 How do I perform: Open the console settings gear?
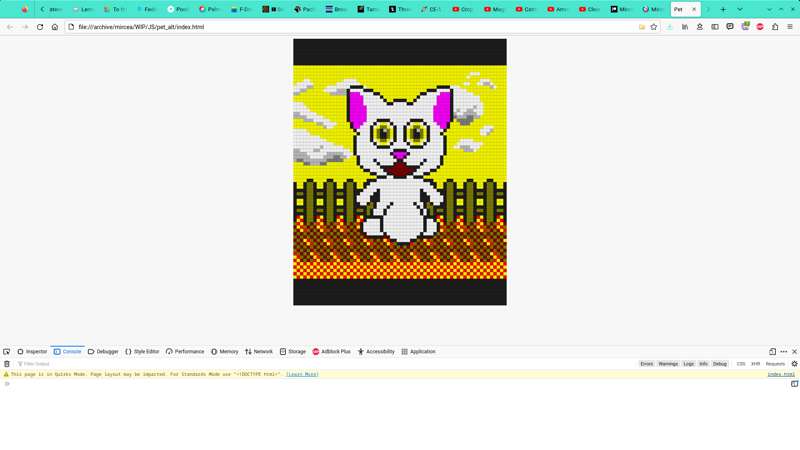[x=794, y=364]
